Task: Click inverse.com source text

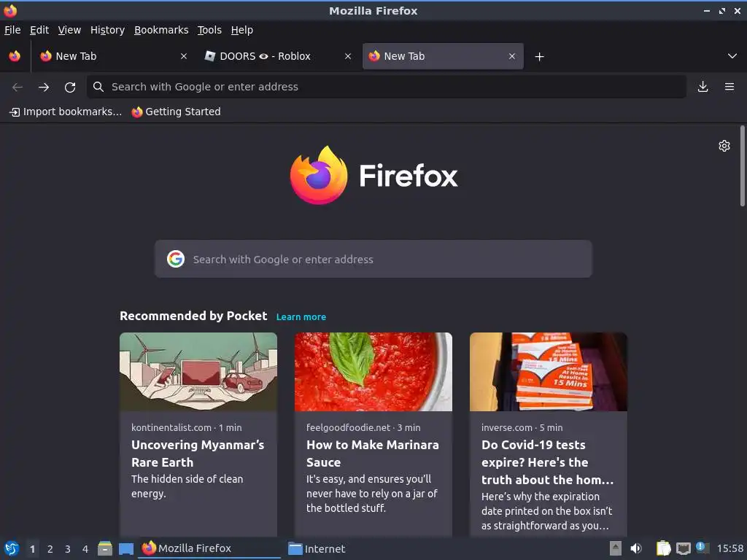Action: [507, 427]
